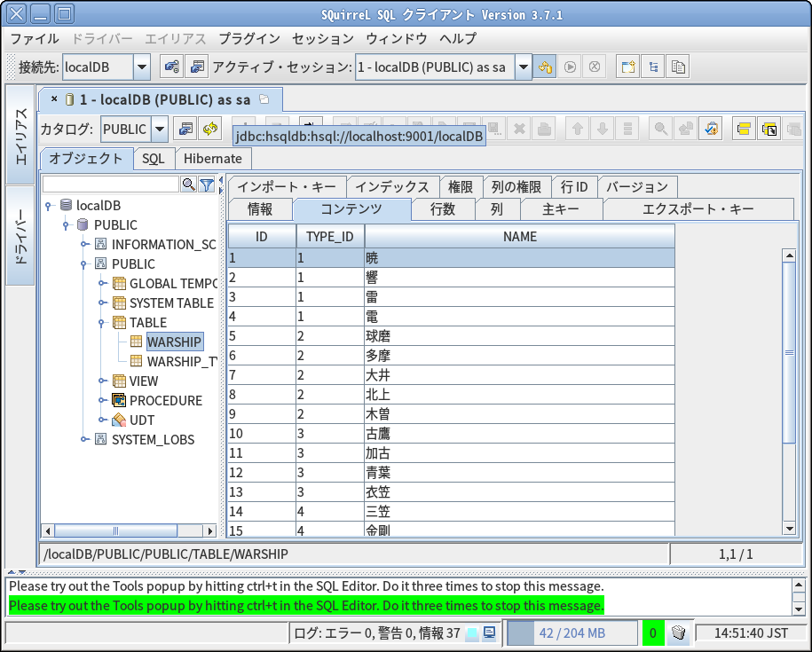The height and width of the screenshot is (652, 812).
Task: Close the localDB session tab with x
Action: coord(54,98)
